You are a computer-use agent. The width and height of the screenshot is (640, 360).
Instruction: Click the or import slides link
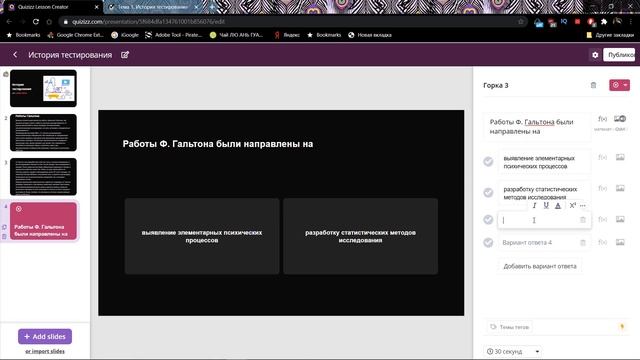click(x=45, y=351)
